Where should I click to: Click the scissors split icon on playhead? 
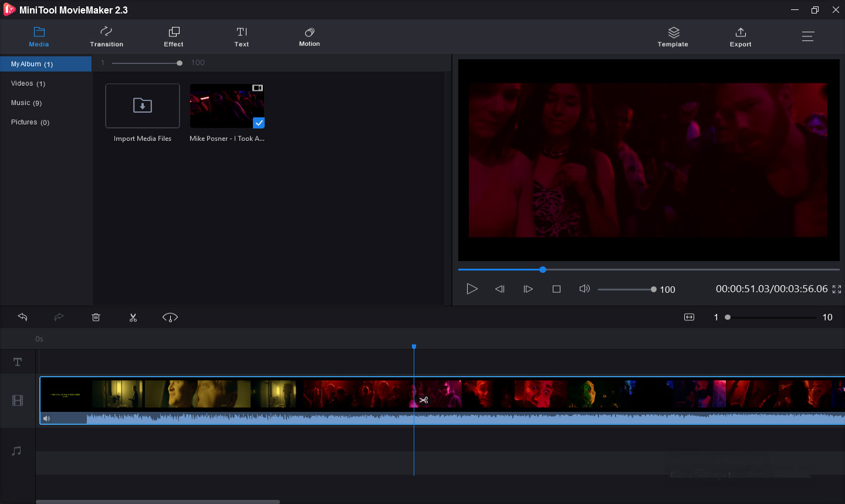(424, 400)
